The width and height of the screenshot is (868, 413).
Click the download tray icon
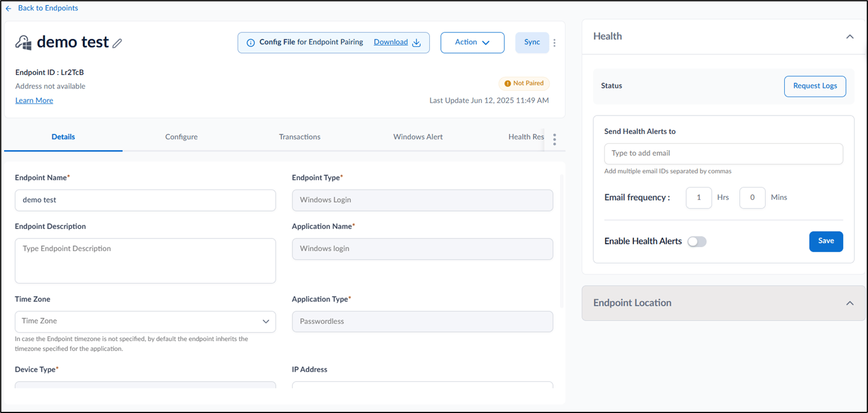point(416,42)
